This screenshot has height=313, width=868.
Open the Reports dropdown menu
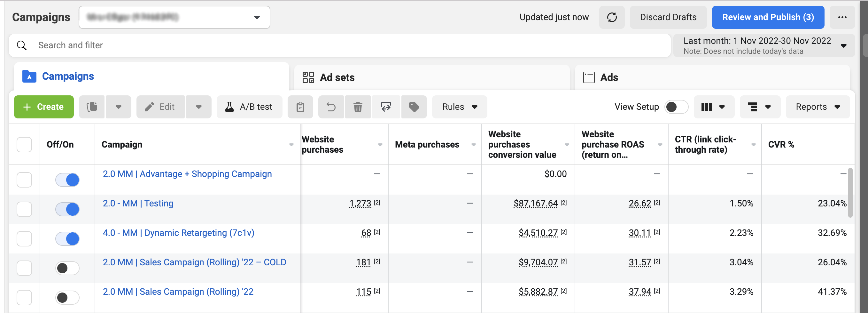point(818,107)
